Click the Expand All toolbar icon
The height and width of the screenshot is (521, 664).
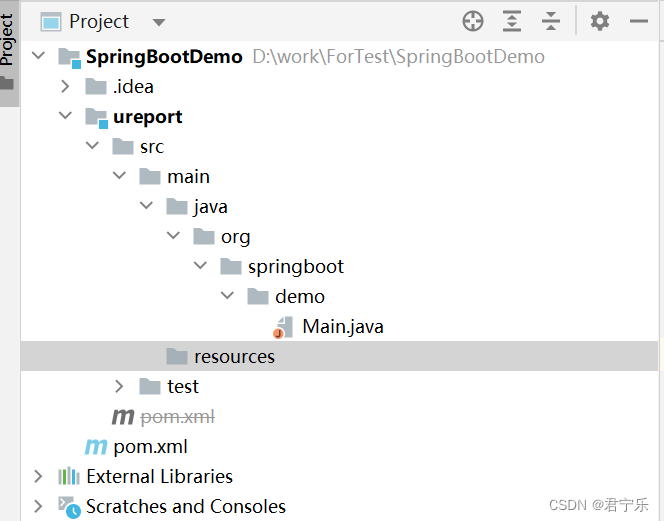click(512, 21)
